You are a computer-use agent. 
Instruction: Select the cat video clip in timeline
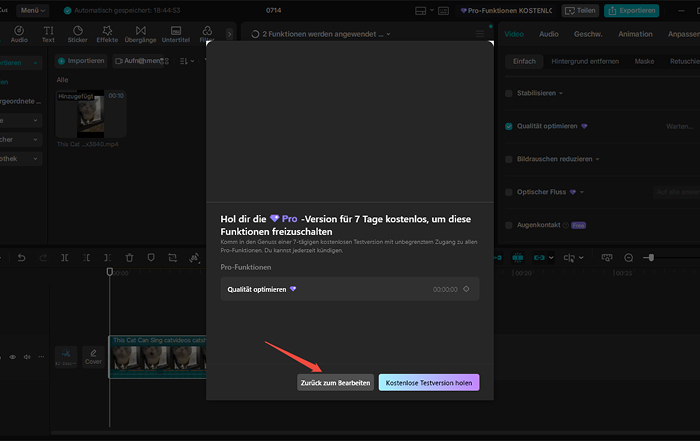(158, 357)
